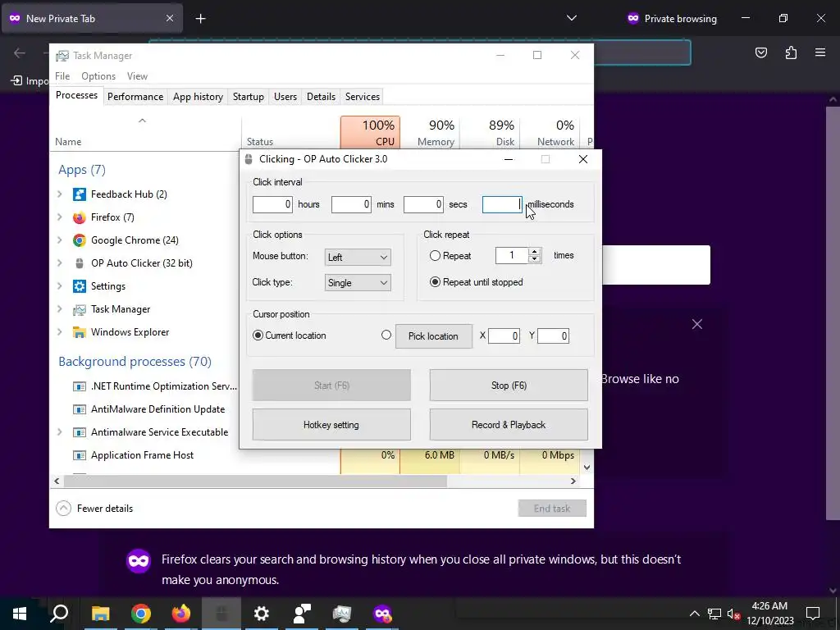Open Task Manager File menu
The image size is (840, 630).
coord(62,76)
